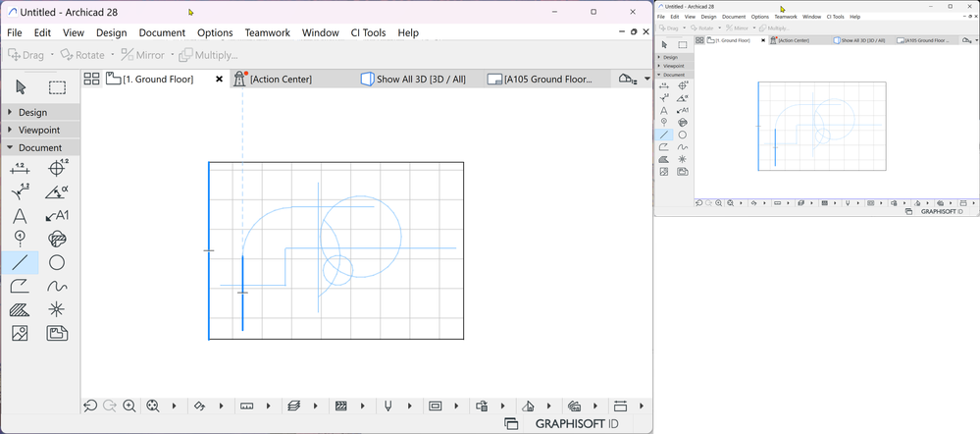Select the linear Dimension tool
Viewport: 980px width, 434px height.
20,168
